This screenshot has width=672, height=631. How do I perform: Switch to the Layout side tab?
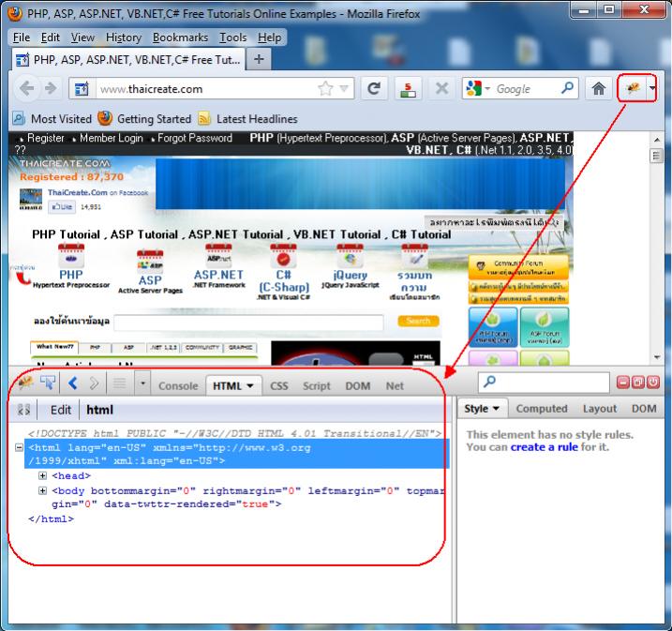tap(600, 409)
